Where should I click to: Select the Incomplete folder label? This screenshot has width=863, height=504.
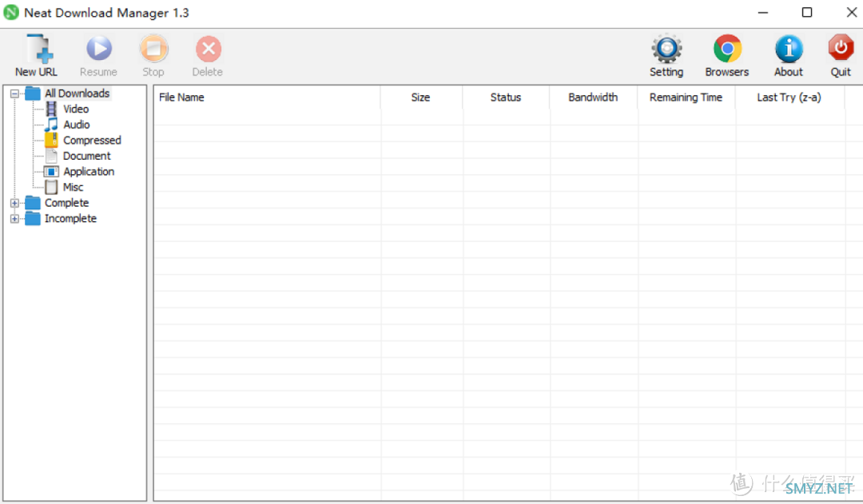(70, 218)
